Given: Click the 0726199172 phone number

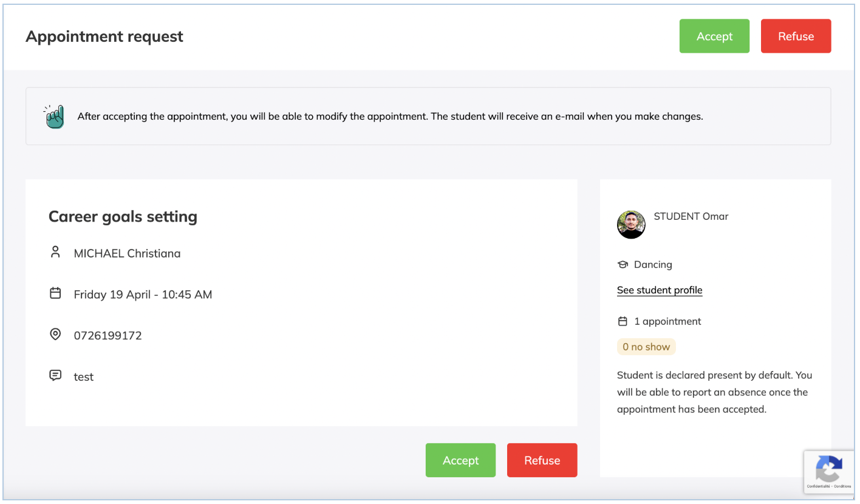Looking at the screenshot, I should tap(107, 335).
